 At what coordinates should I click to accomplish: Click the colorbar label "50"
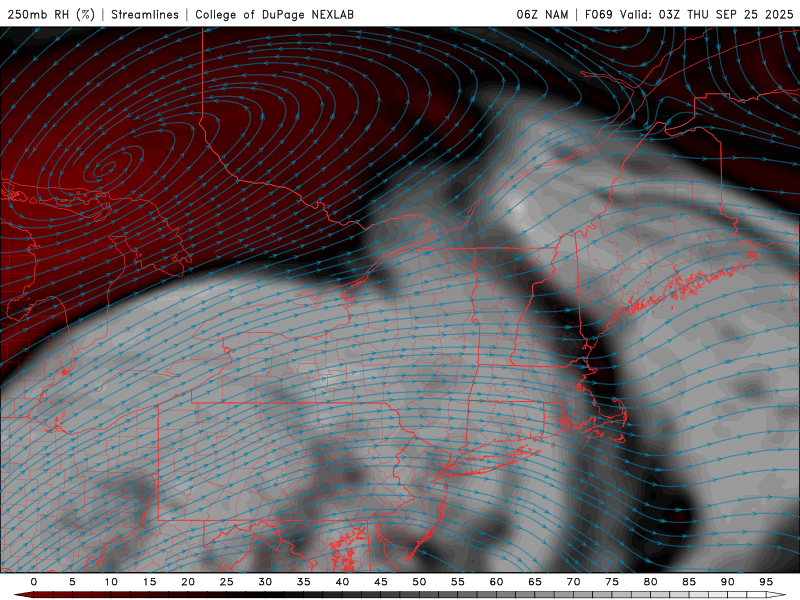419,582
